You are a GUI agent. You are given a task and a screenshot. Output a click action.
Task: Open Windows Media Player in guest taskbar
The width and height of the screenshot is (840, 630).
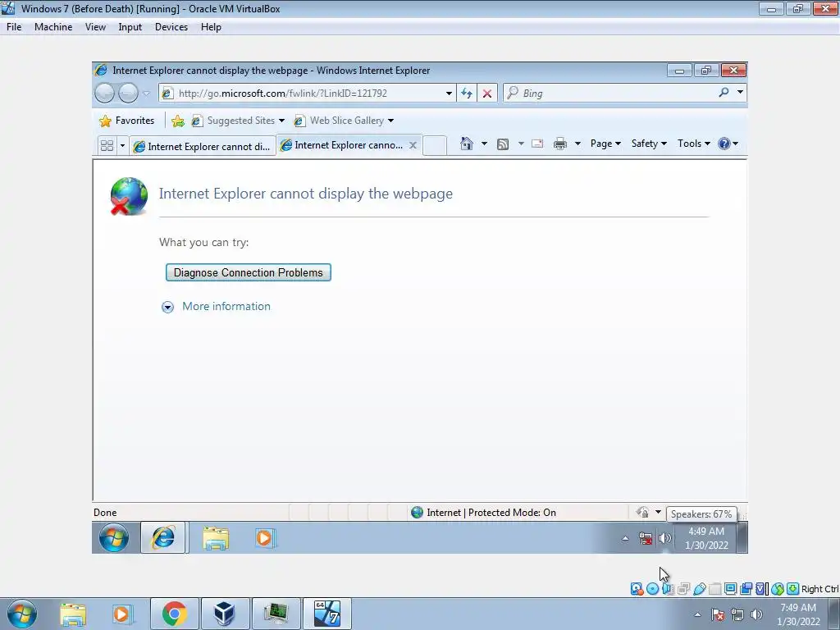[265, 538]
